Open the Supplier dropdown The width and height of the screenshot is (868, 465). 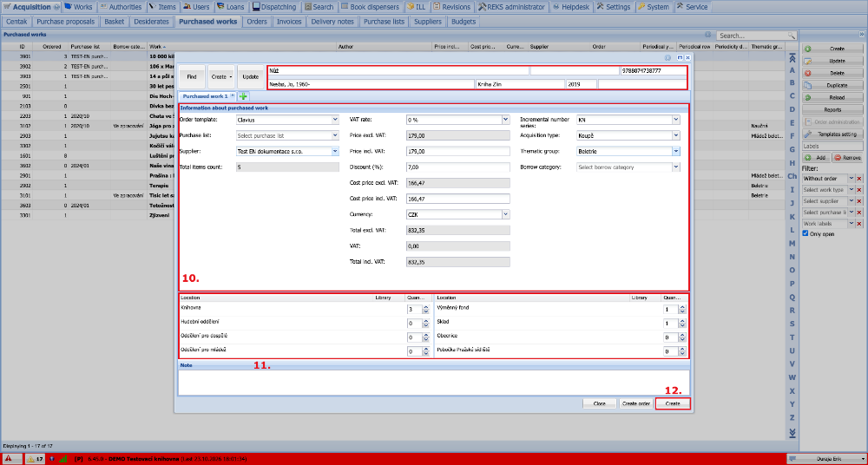[x=335, y=151]
